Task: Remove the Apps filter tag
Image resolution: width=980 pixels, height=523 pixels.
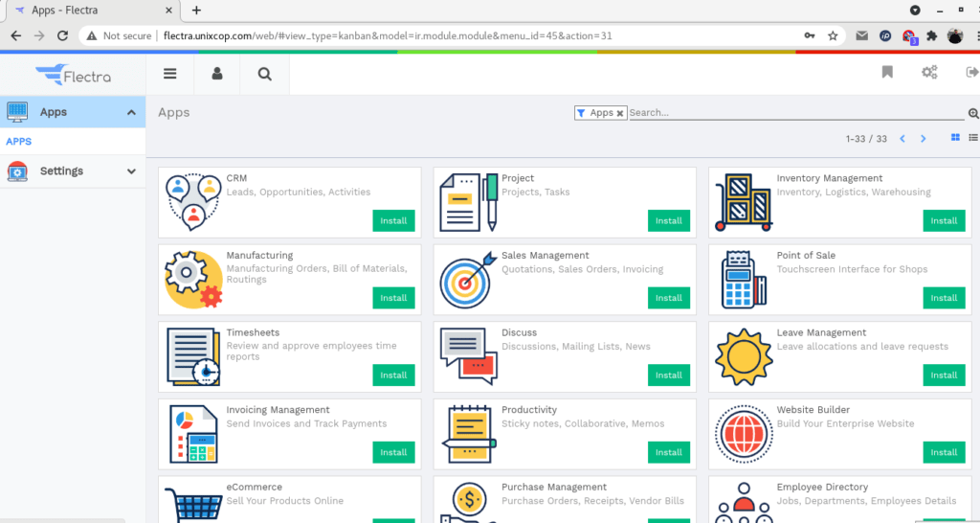Action: 620,113
